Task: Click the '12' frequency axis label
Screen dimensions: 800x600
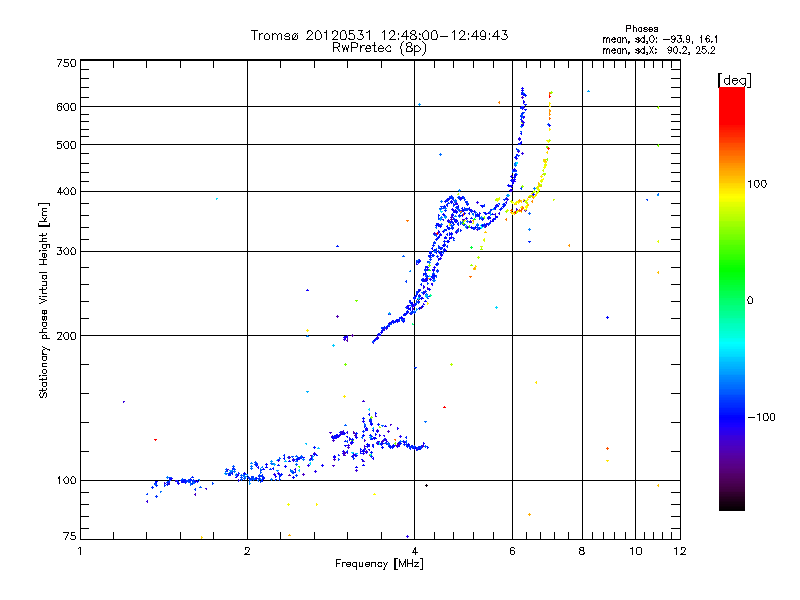Action: pos(680,551)
